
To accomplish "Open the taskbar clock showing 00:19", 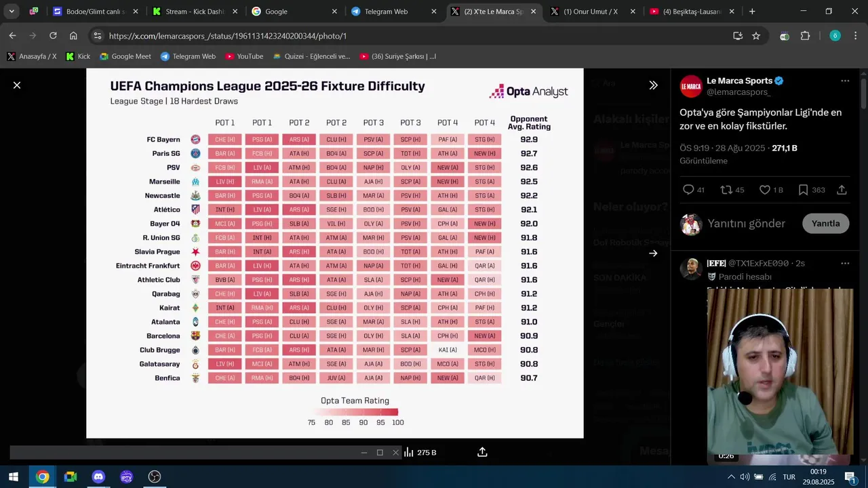I will click(818, 476).
